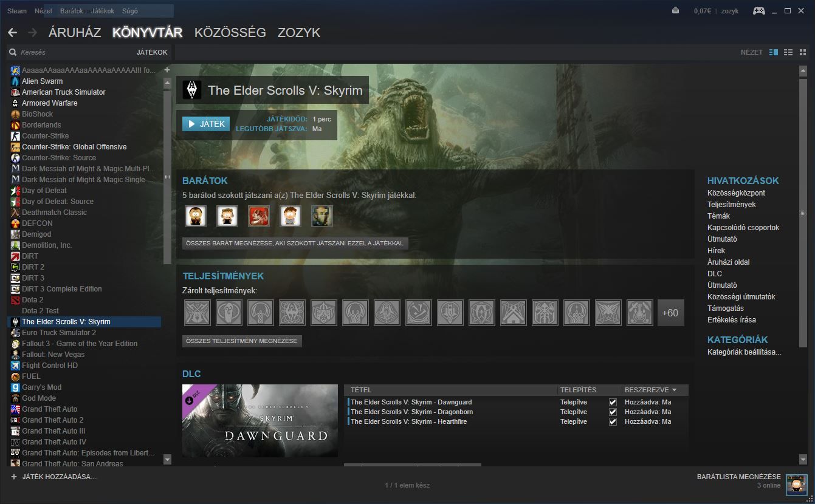
Task: Select Euro Truck Simulator 2 in list
Action: point(84,333)
